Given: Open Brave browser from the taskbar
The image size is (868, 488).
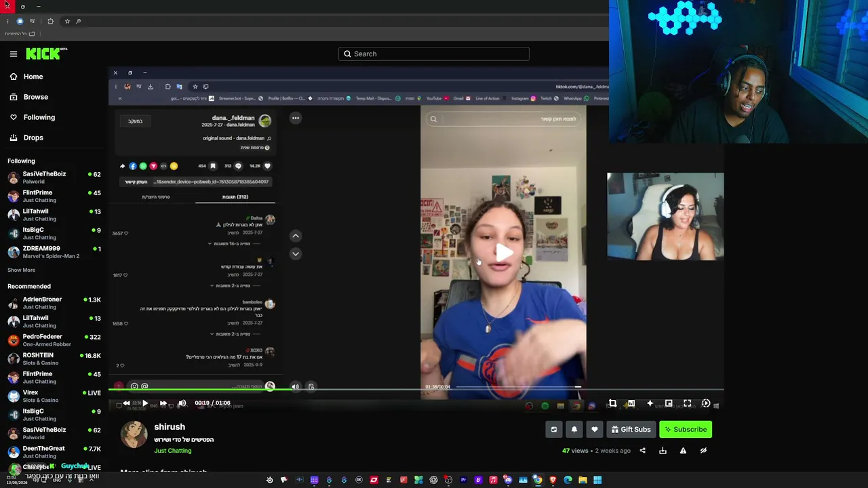Looking at the screenshot, I should point(553,480).
